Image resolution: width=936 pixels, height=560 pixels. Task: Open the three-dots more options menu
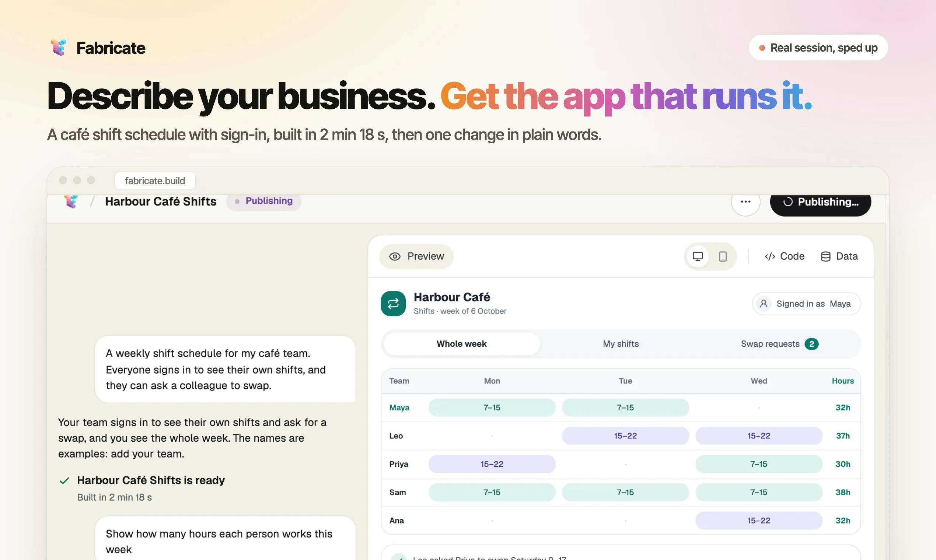pyautogui.click(x=745, y=202)
